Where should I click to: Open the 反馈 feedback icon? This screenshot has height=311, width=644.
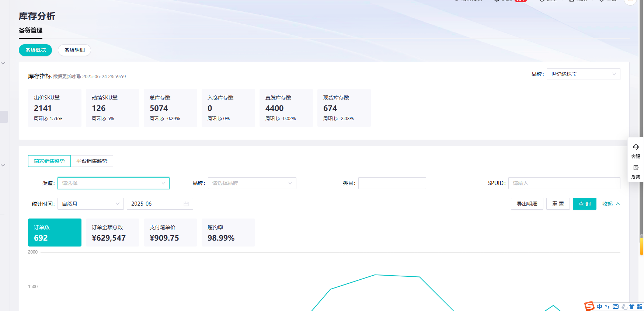[636, 168]
